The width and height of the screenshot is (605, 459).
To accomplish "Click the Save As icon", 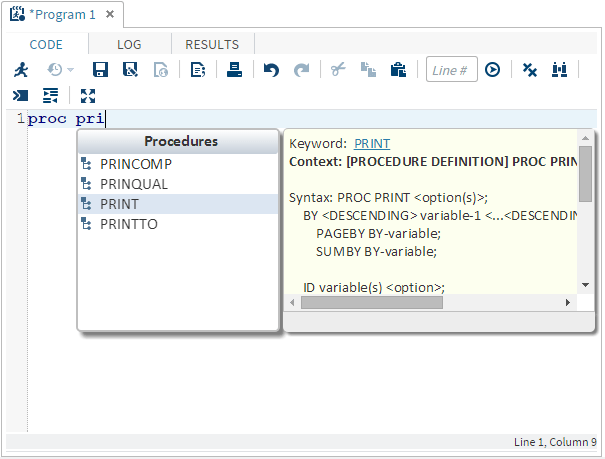I will [130, 70].
